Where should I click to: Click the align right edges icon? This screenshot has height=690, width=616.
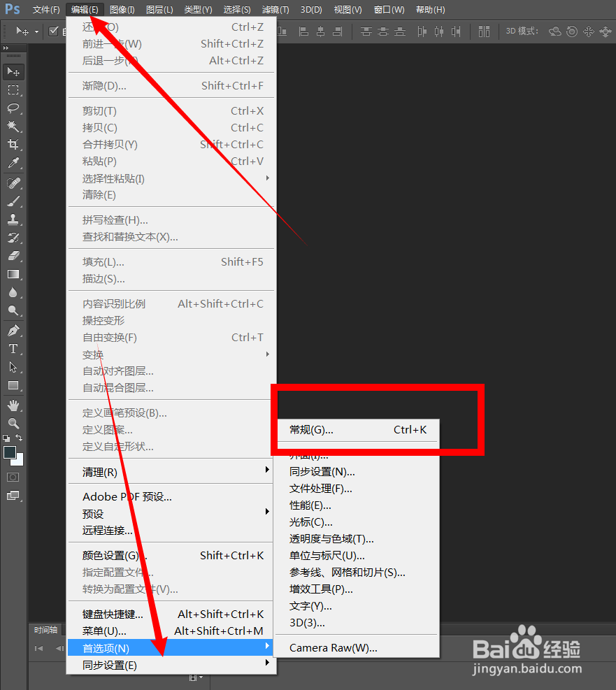(338, 31)
